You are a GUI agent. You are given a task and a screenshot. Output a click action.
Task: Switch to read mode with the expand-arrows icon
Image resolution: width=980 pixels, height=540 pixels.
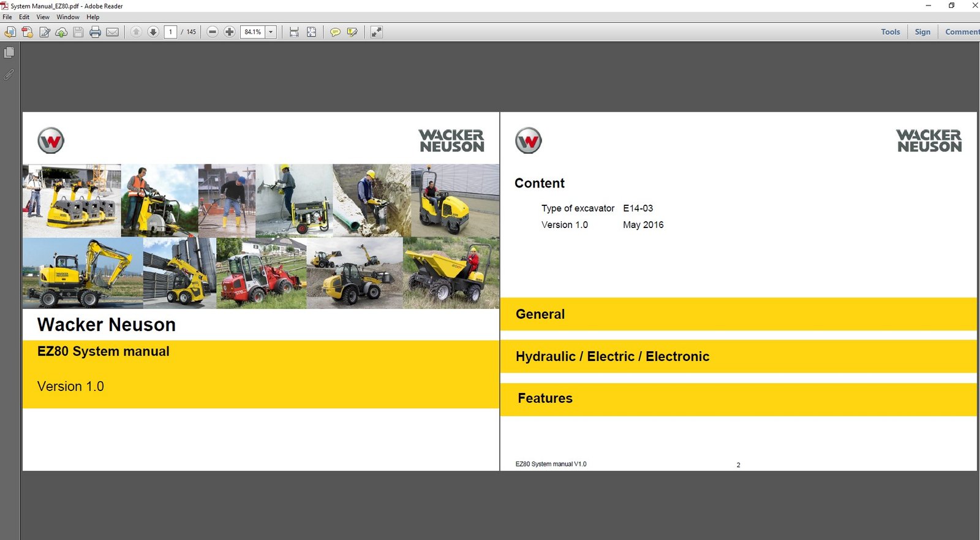pos(377,32)
